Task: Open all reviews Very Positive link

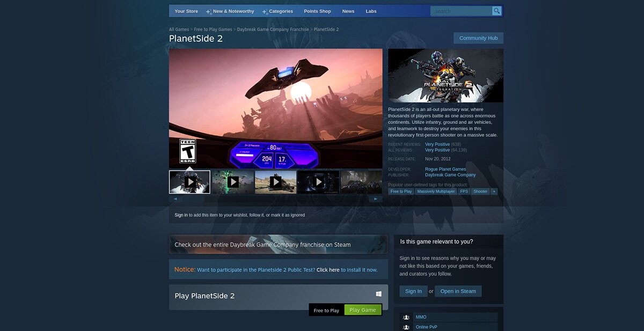Action: (x=437, y=150)
